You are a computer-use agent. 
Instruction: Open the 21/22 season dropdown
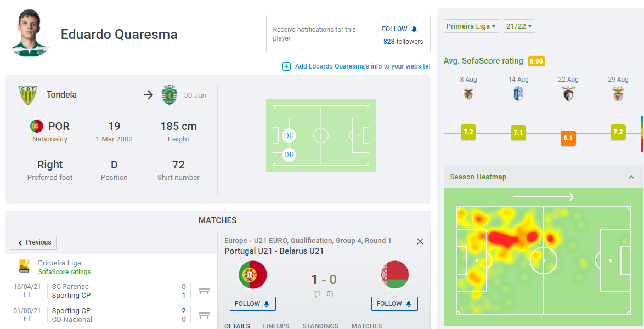(x=519, y=26)
